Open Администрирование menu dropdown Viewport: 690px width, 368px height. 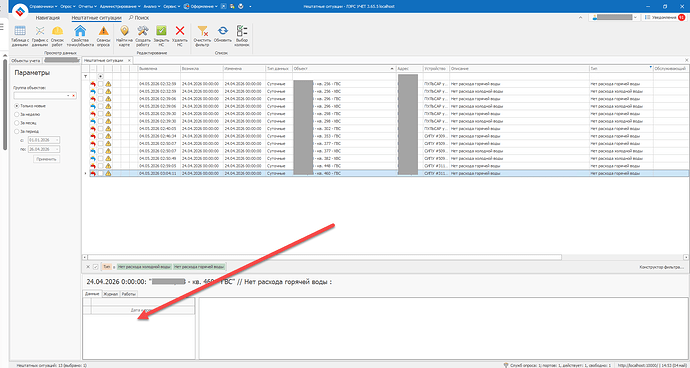(120, 7)
